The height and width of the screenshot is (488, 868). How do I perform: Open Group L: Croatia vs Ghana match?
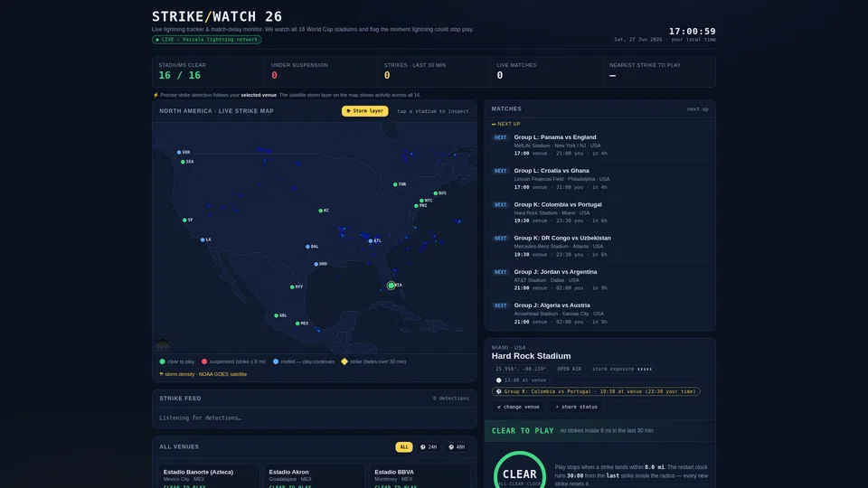point(599,179)
